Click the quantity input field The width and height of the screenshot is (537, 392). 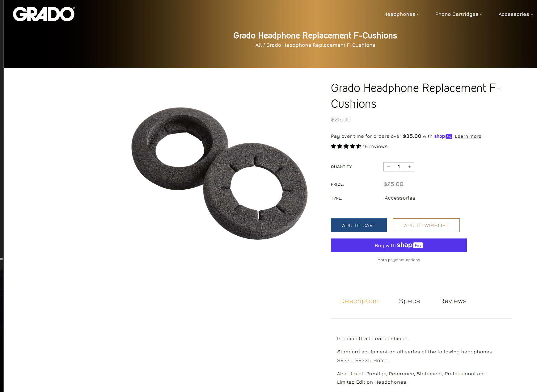pos(399,167)
